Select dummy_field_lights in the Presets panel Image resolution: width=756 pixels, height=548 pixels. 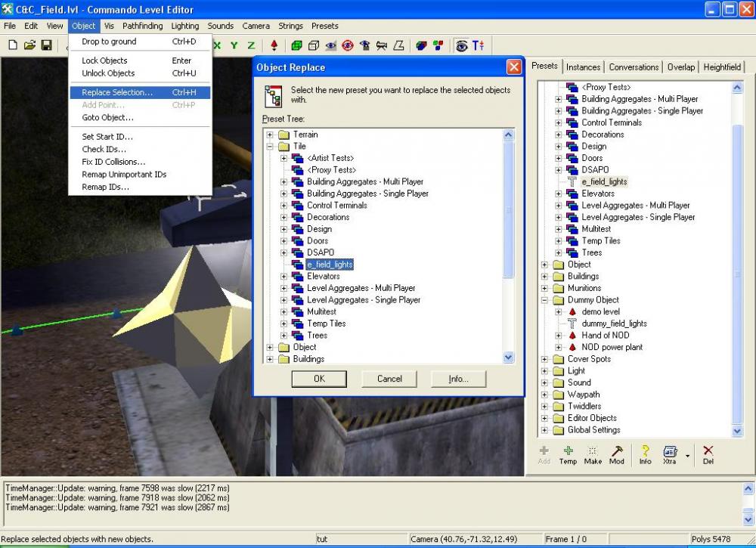pyautogui.click(x=614, y=324)
